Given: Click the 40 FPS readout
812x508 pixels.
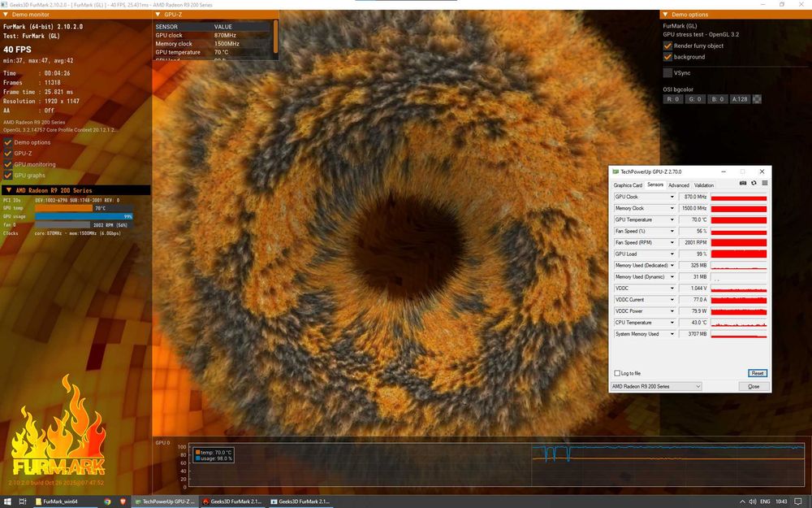Looking at the screenshot, I should [x=17, y=50].
